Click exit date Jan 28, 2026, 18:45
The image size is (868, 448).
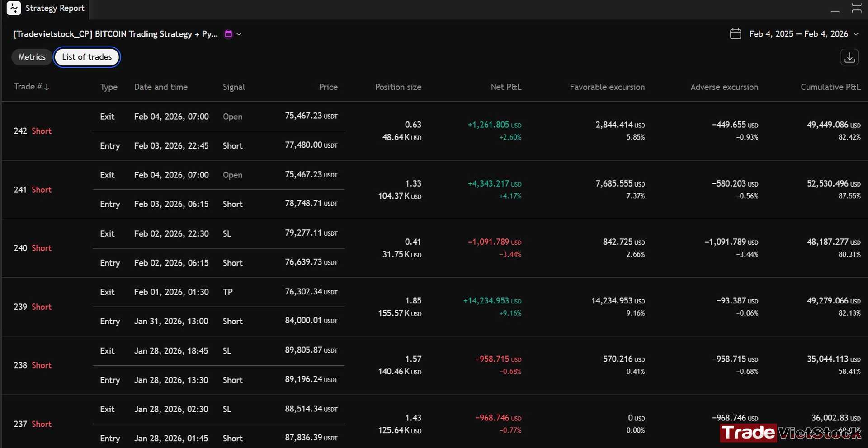(171, 351)
